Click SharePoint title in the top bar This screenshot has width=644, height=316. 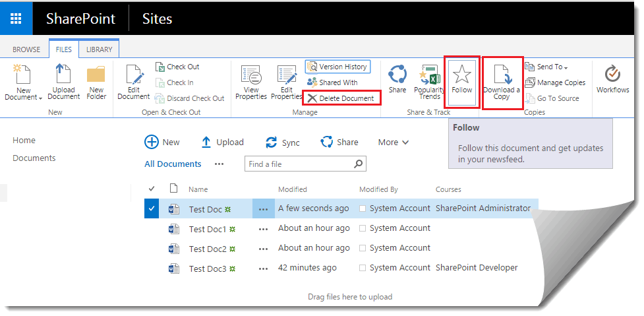click(x=80, y=18)
